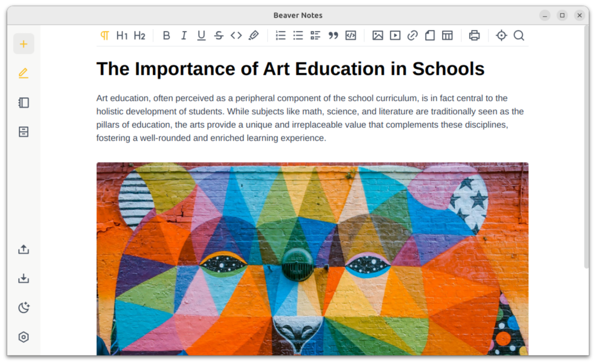Click the export upload icon in sidebar
The image size is (596, 364).
tap(23, 250)
